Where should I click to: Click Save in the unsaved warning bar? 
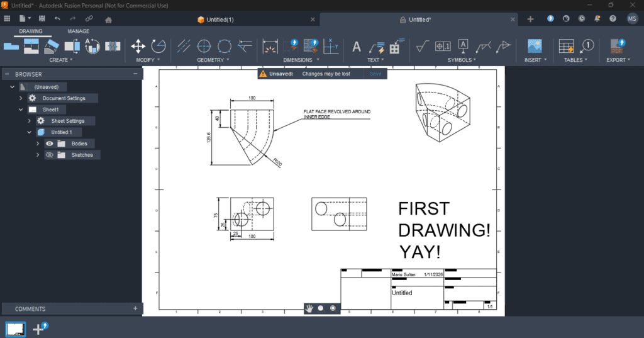click(x=375, y=74)
